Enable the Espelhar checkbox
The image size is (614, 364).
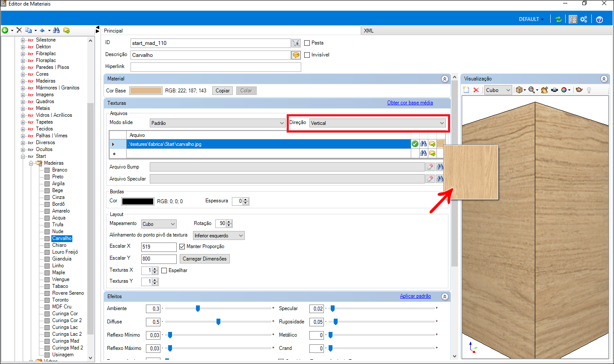tap(164, 271)
